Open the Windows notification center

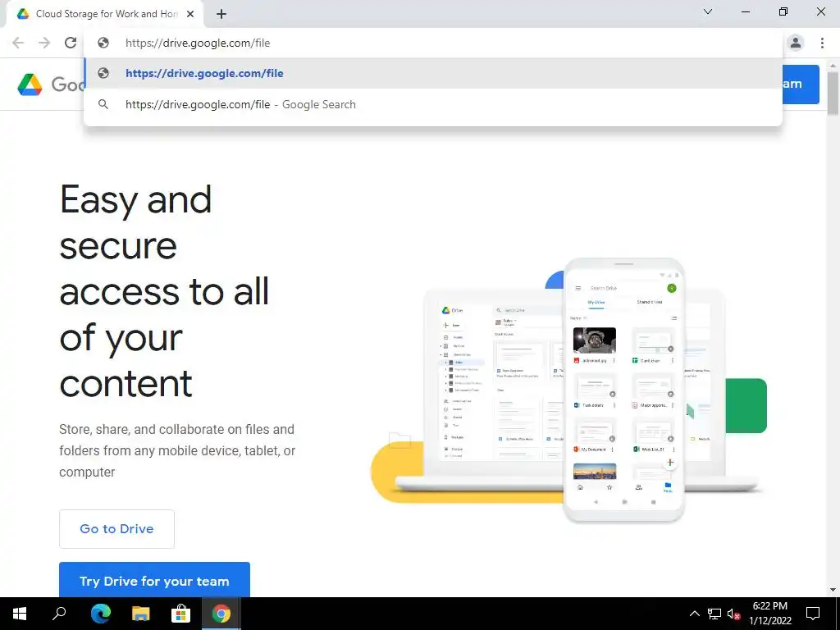click(x=813, y=614)
